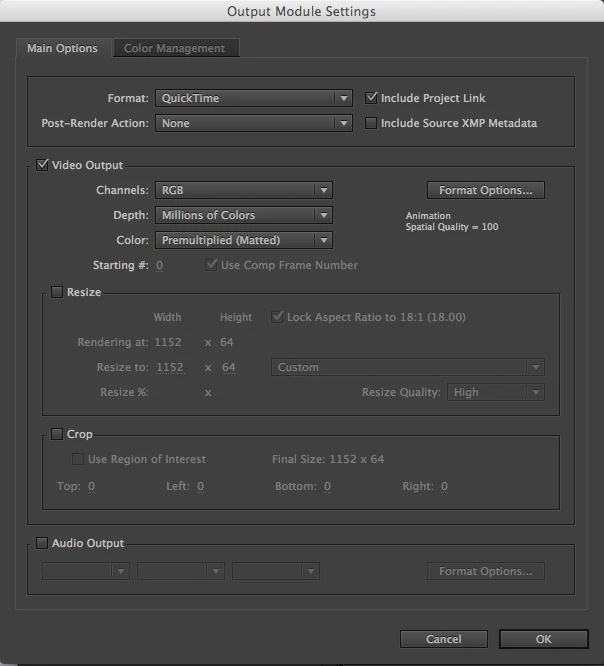
Task: Enable the Audio Output checkbox
Action: pos(42,543)
